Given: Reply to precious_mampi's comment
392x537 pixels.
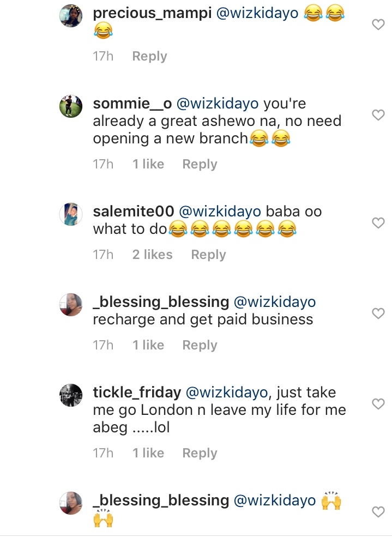Looking at the screenshot, I should coord(149,56).
